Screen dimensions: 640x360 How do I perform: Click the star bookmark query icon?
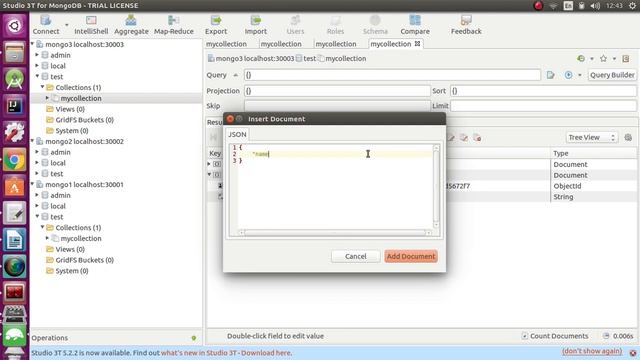603,58
